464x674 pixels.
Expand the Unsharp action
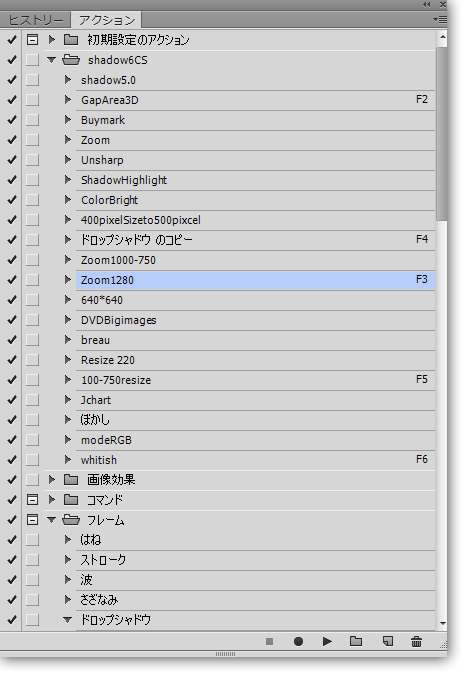pos(68,160)
